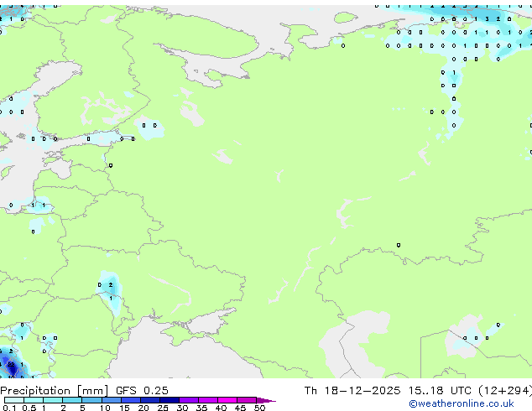Image resolution: width=532 pixels, height=411 pixels.
Task: Click the 'Th 18-12-2025' date text
Action: (x=352, y=391)
